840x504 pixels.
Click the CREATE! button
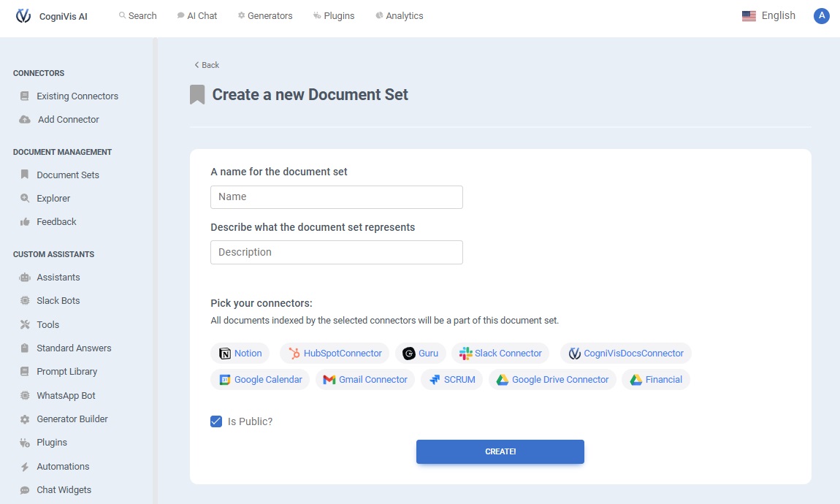coord(500,451)
